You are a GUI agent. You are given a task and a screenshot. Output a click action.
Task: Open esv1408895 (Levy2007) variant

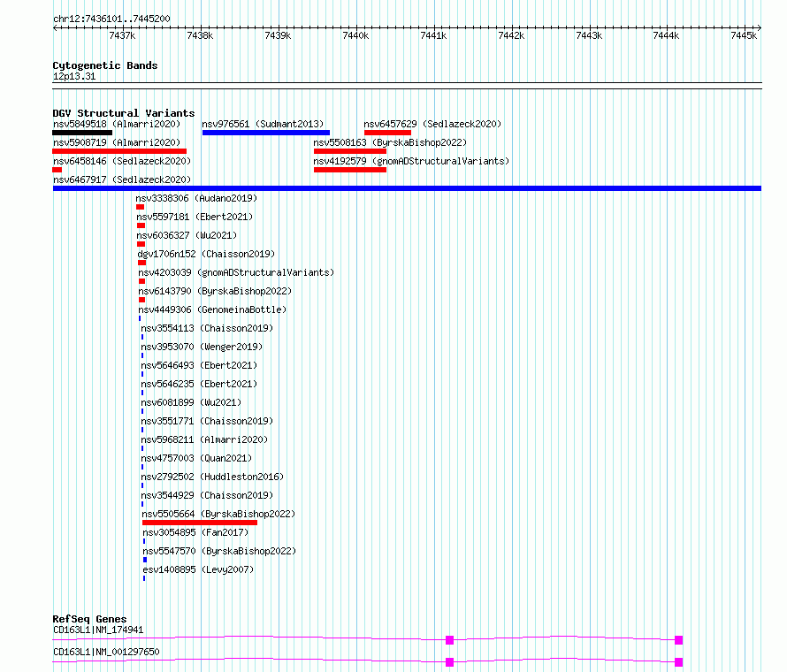(x=198, y=569)
